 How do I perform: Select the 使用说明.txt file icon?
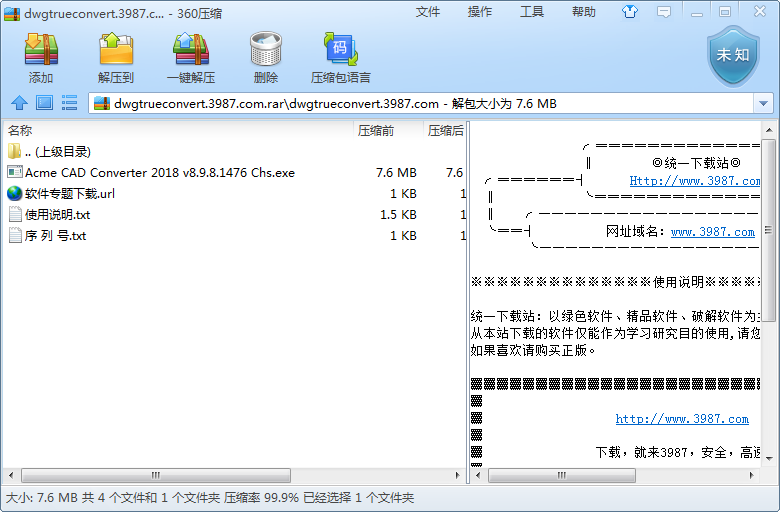[15, 214]
